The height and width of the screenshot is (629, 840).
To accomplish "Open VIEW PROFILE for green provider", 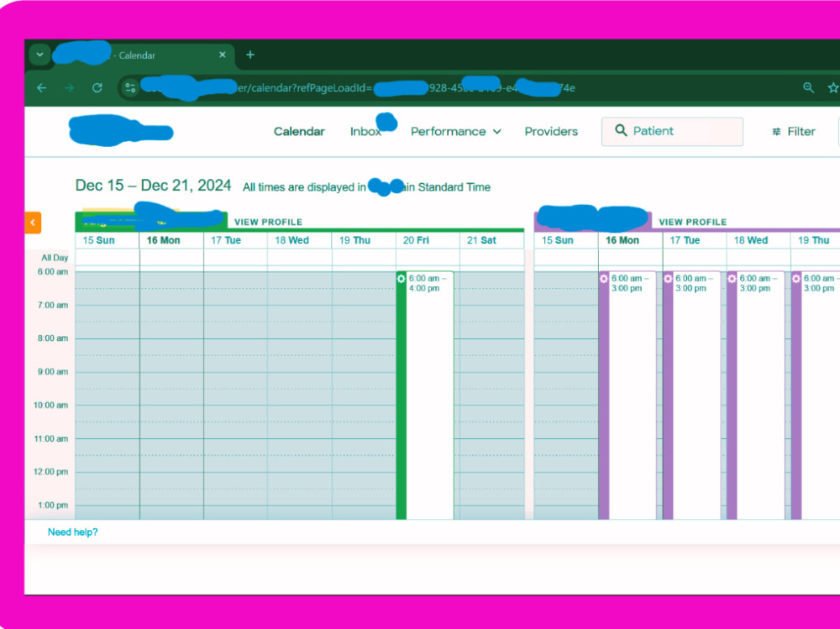I will pyautogui.click(x=269, y=222).
